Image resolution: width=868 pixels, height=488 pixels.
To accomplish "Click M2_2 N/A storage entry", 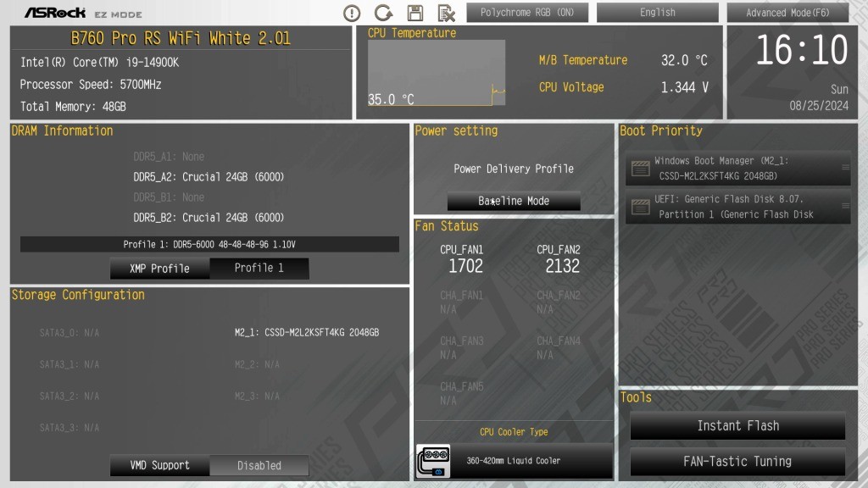I will click(x=257, y=364).
